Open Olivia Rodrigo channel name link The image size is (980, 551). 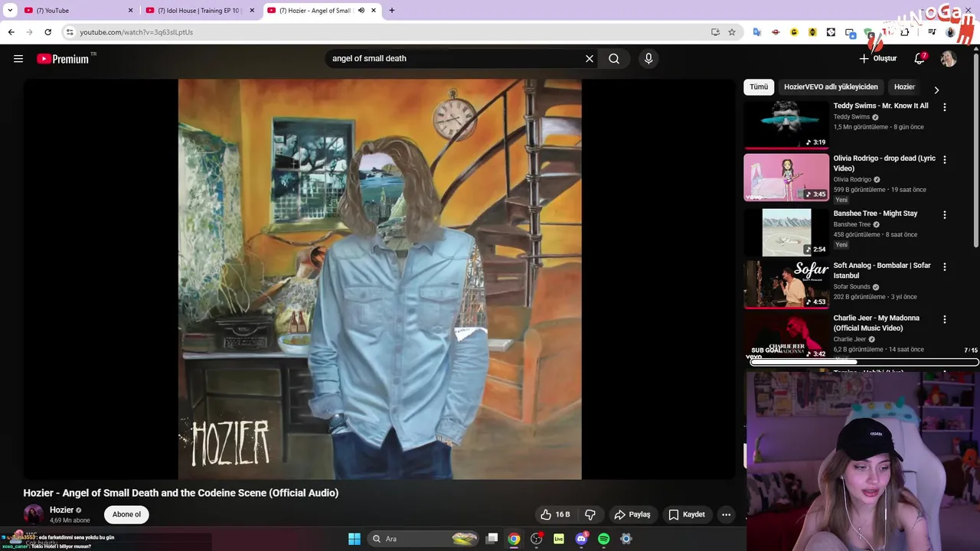point(852,180)
